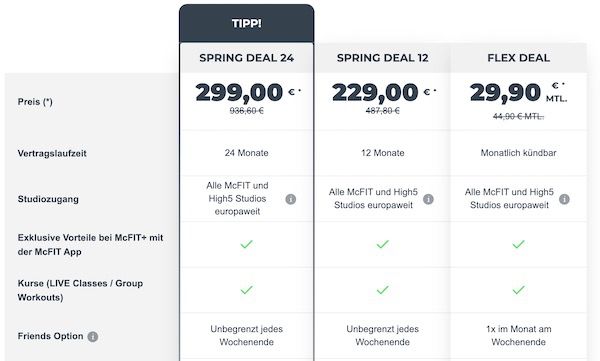Image resolution: width=600 pixels, height=361 pixels.
Task: Click Kurse checkmark in Spring Deal 12
Action: 382,290
